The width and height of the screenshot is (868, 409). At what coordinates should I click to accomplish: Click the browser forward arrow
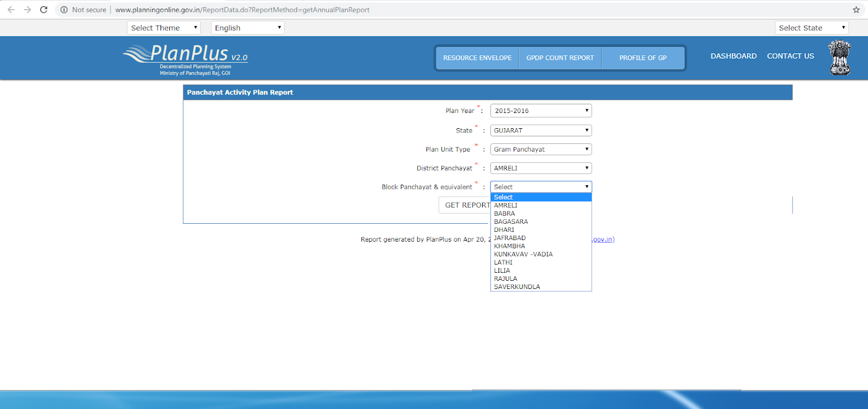(x=28, y=10)
